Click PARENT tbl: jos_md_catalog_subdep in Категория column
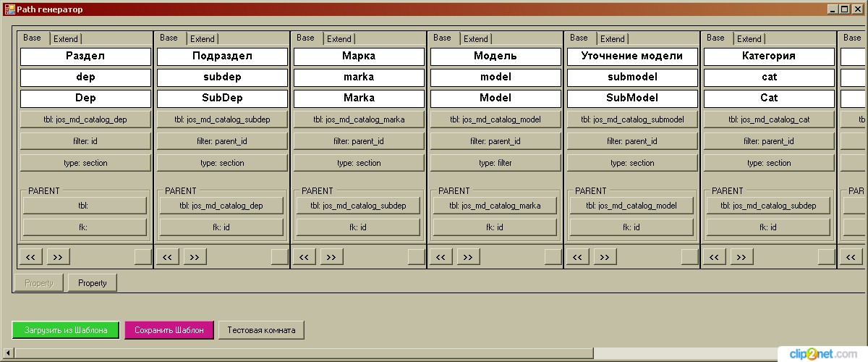This screenshot has height=362, width=868. pos(768,206)
